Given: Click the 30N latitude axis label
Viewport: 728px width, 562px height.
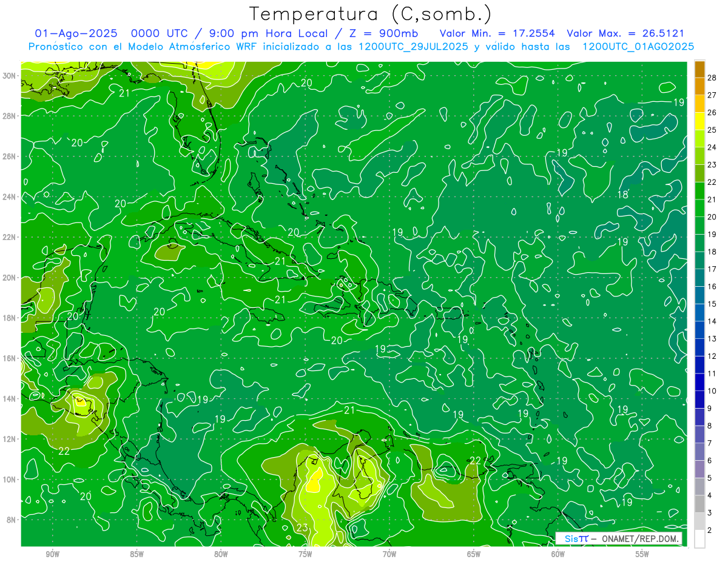Looking at the screenshot, I should [x=10, y=76].
